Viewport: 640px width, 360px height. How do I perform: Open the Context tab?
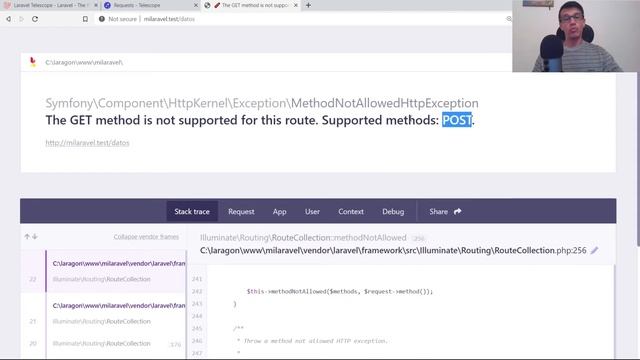click(351, 211)
